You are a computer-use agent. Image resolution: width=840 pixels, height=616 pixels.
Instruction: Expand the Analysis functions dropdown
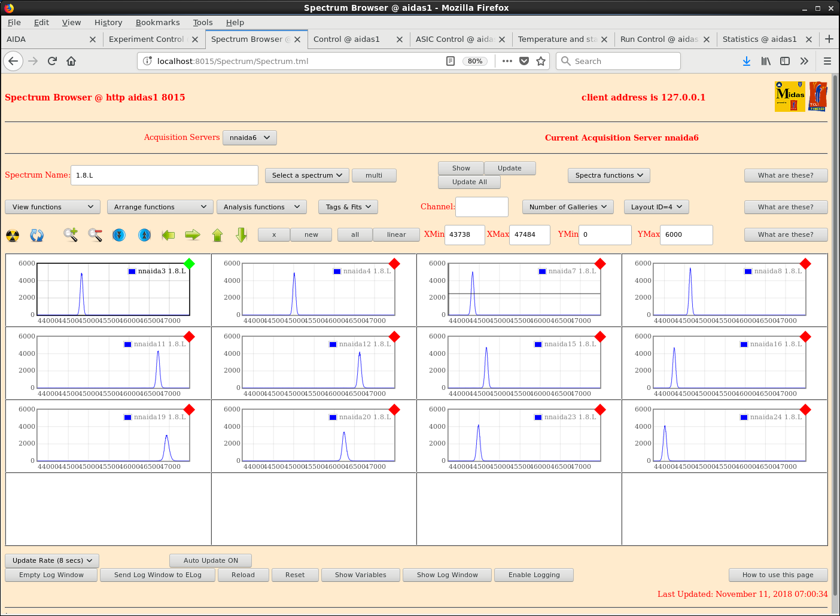pos(261,207)
